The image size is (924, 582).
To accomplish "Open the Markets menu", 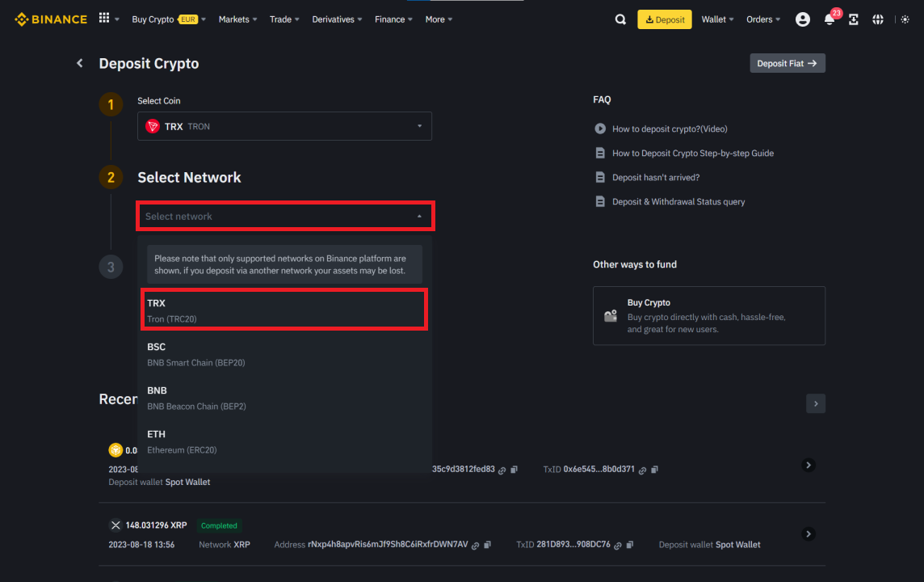I will (x=237, y=19).
